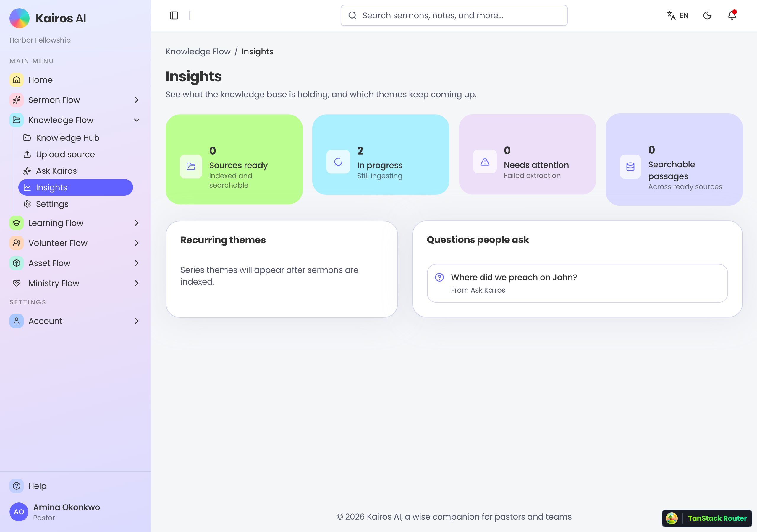Open 'Where did we preach on John?' question
This screenshot has width=757, height=532.
(577, 283)
